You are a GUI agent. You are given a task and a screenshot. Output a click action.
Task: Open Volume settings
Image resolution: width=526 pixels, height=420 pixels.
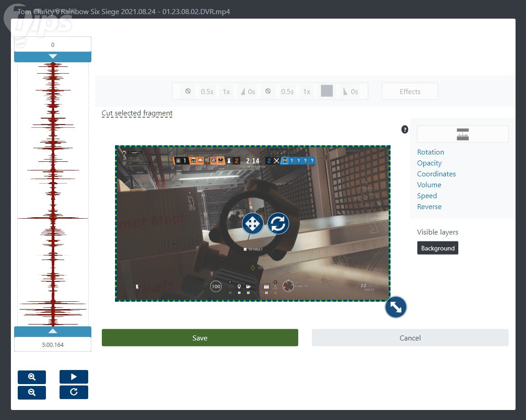pyautogui.click(x=429, y=185)
